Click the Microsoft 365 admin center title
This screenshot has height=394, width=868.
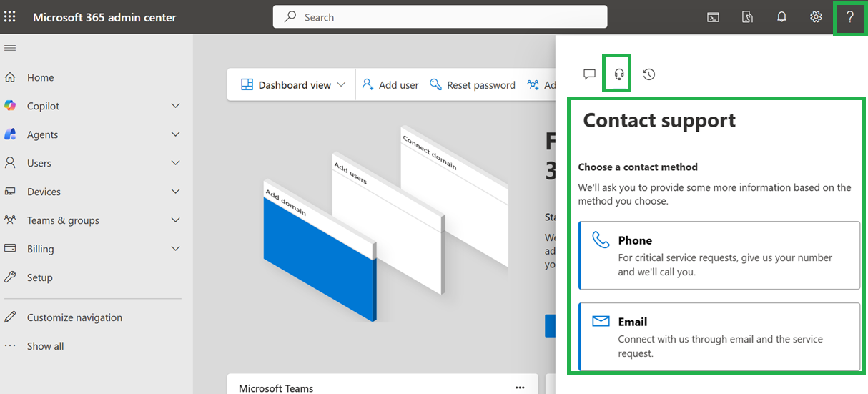tap(104, 17)
